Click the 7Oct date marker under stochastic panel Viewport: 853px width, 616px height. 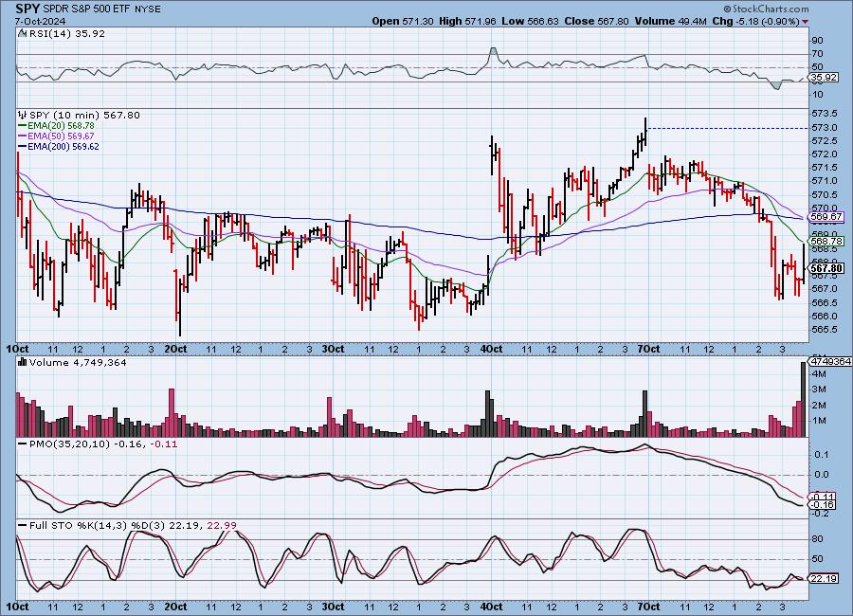coord(648,607)
